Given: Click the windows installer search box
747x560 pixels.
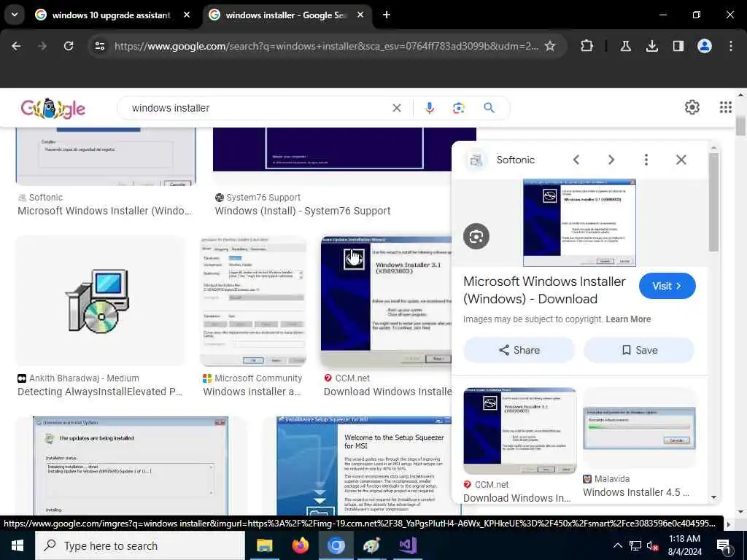Looking at the screenshot, I should click(x=258, y=108).
